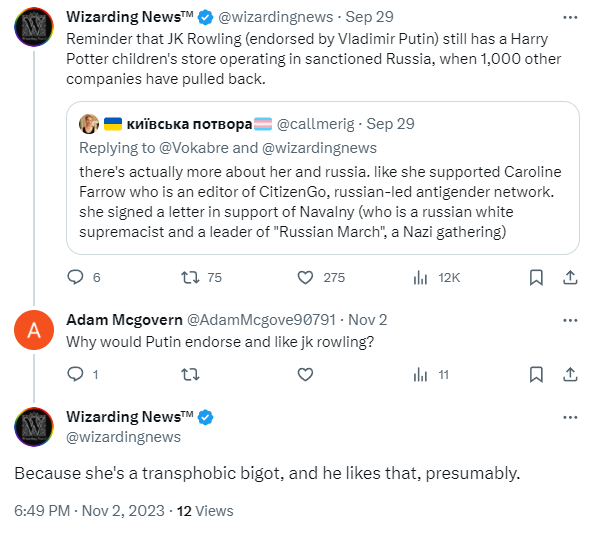Viewport: 595px width, 535px height.
Task: Retweet Adam Mcgovern's question tweet
Action: [x=190, y=374]
